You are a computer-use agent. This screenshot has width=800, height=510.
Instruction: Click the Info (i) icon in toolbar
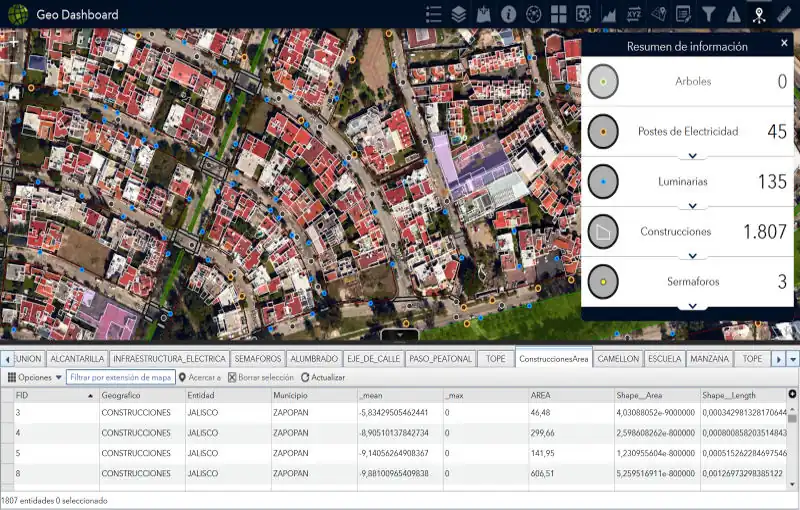[x=509, y=14]
